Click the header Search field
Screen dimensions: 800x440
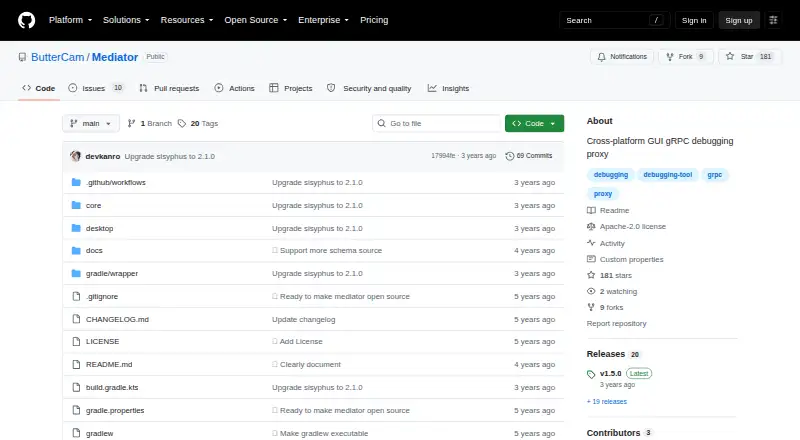tap(614, 20)
